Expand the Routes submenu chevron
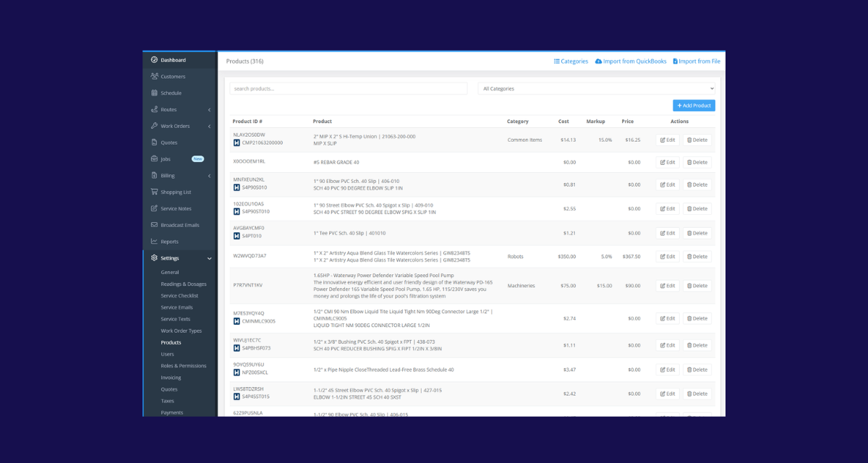 209,110
